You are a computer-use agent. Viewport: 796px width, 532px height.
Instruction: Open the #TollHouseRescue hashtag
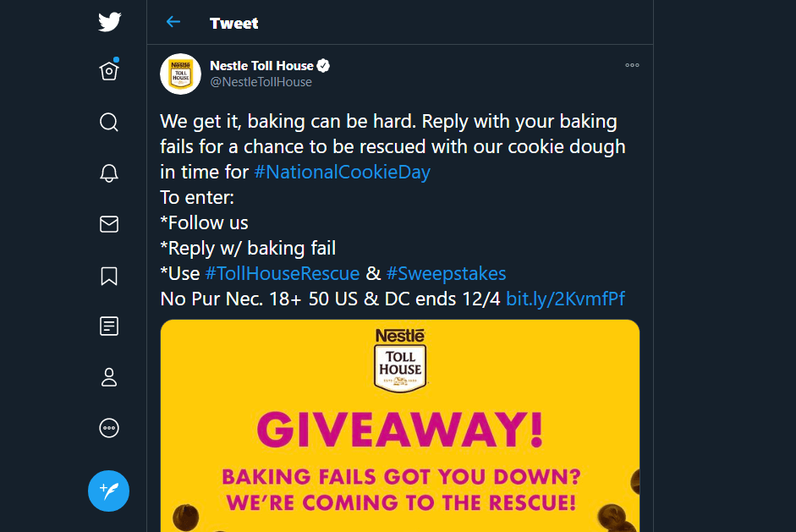tap(283, 273)
